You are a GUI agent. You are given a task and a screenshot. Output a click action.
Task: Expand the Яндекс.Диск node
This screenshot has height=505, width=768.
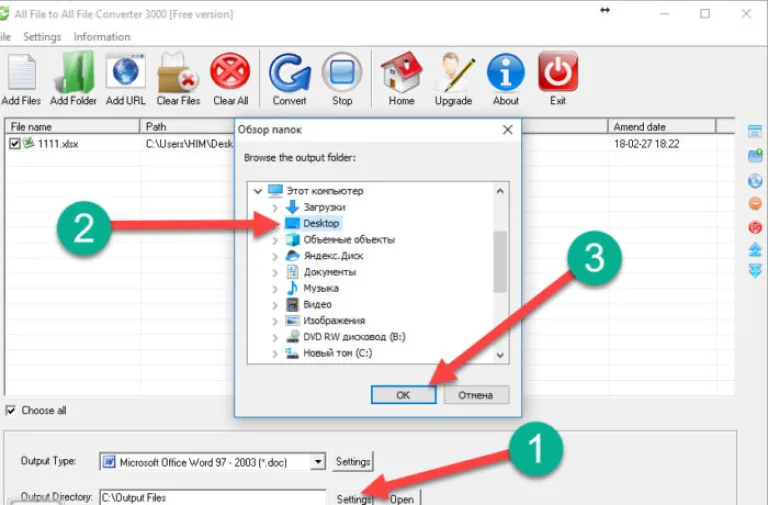point(275,256)
